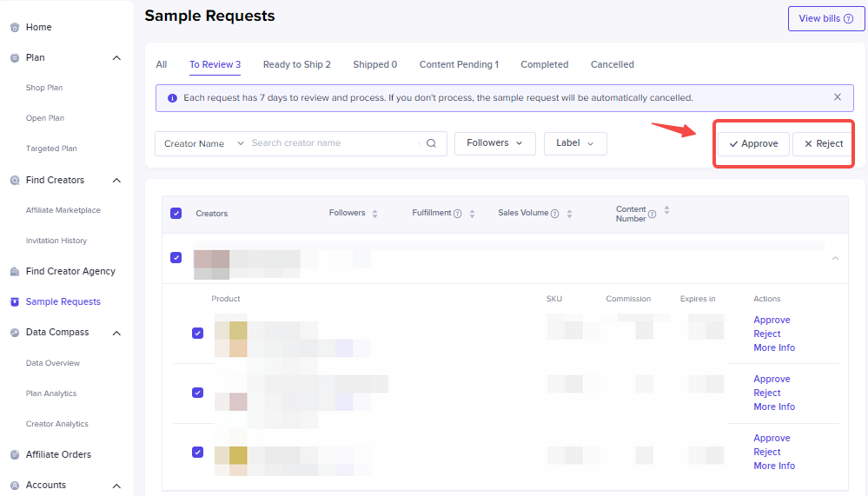Switch to the Ready to Ship tab
This screenshot has height=496, width=868.
296,64
